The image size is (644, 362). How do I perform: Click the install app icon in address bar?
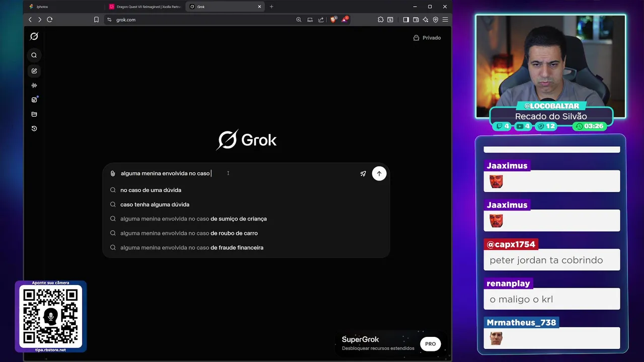point(310,20)
